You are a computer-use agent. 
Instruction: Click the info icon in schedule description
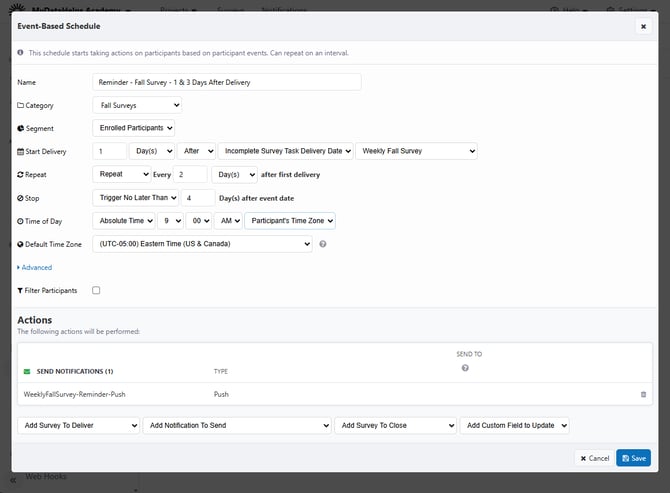pyautogui.click(x=21, y=52)
